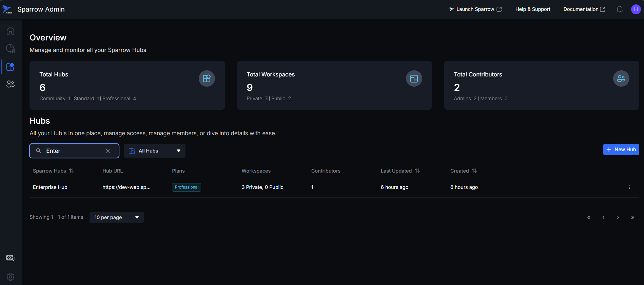The image size is (644, 285).
Task: Click Launch Sparrow link
Action: (x=475, y=10)
